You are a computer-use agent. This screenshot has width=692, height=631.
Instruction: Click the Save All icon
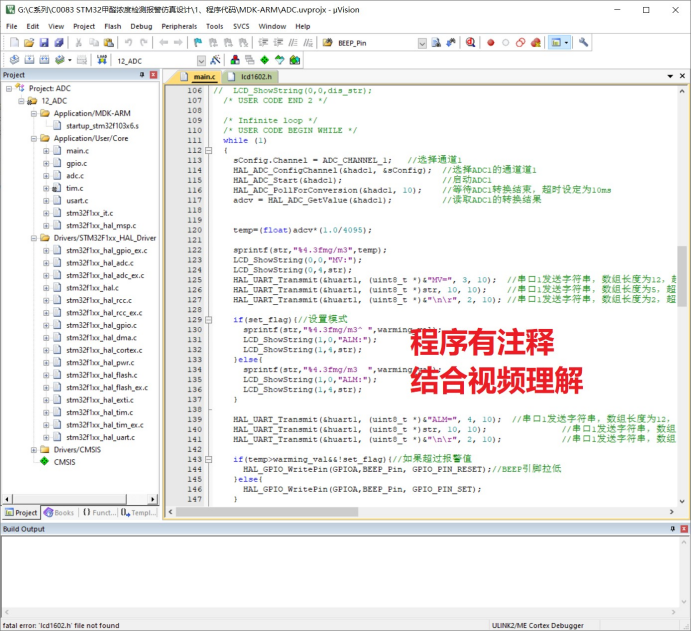58,42
